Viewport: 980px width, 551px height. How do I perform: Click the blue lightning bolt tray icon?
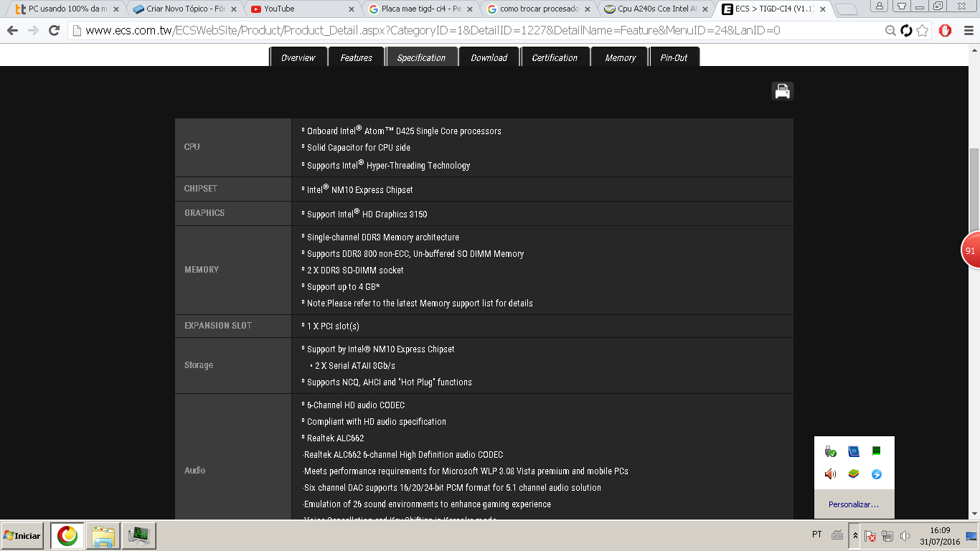(x=877, y=474)
